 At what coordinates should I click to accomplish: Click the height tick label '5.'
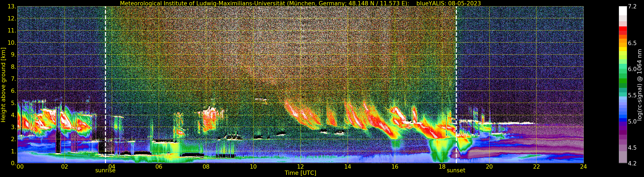[x=14, y=103]
